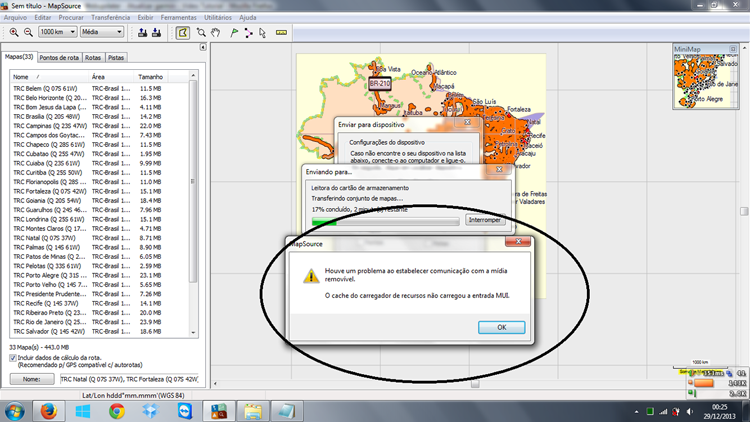Click OK in the MapSource error dialog
This screenshot has width=750, height=422.
tap(501, 327)
